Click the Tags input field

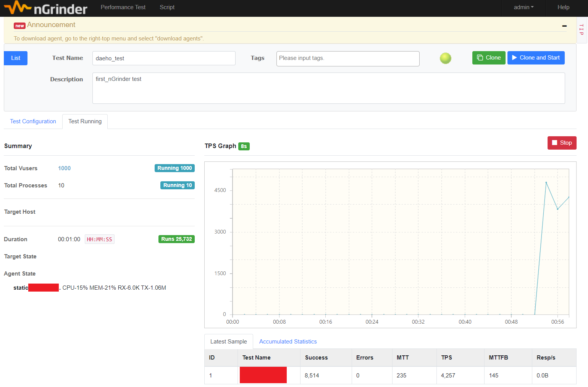(x=348, y=58)
